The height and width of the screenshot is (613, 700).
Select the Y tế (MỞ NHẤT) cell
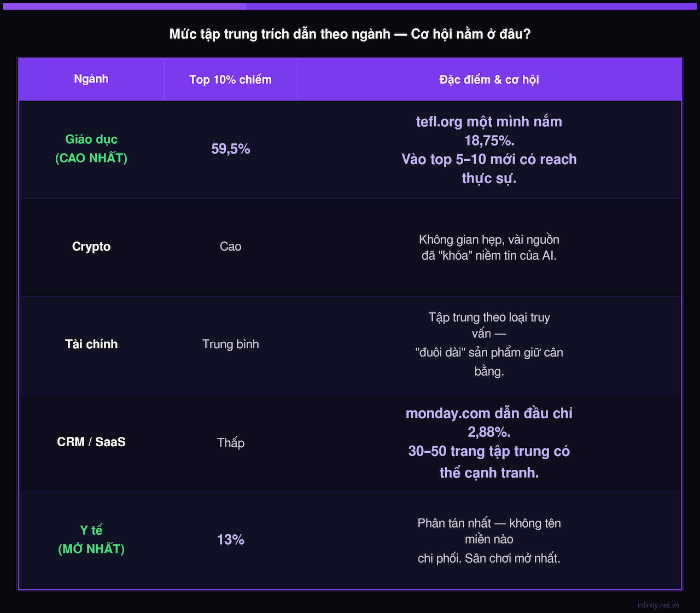(x=91, y=540)
